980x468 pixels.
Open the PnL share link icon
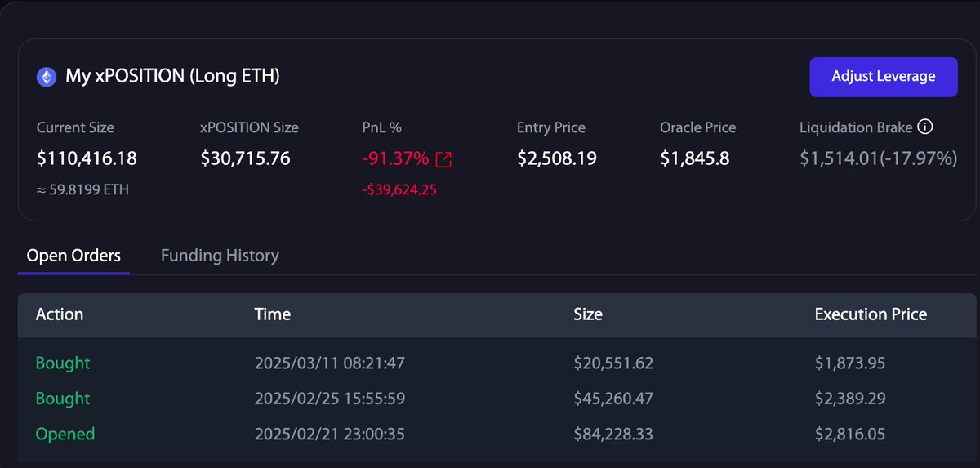click(x=443, y=159)
